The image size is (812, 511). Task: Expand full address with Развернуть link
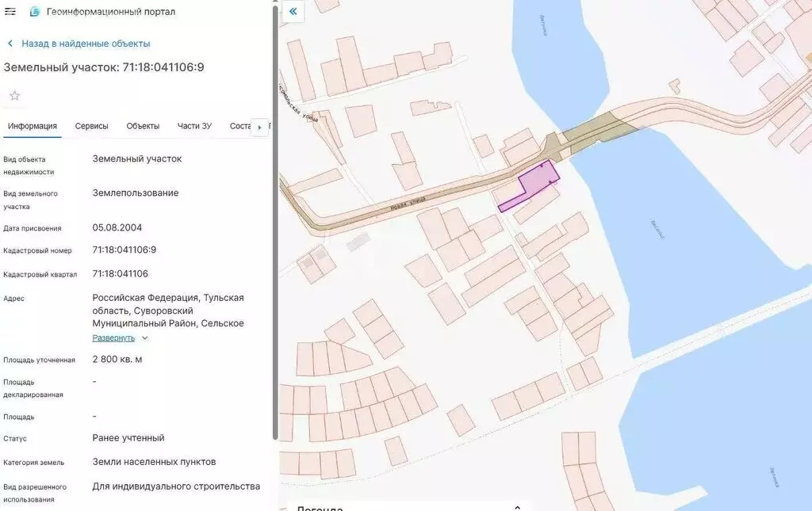click(113, 337)
